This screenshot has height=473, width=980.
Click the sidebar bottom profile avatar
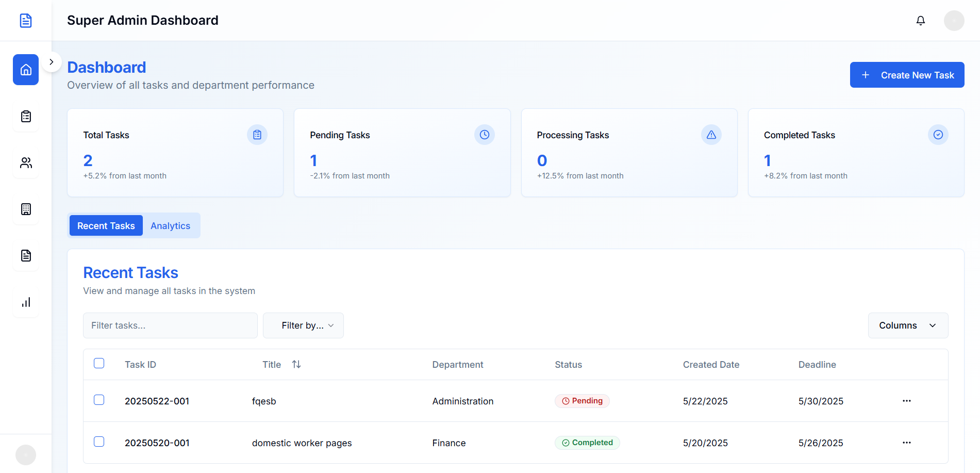tap(26, 455)
